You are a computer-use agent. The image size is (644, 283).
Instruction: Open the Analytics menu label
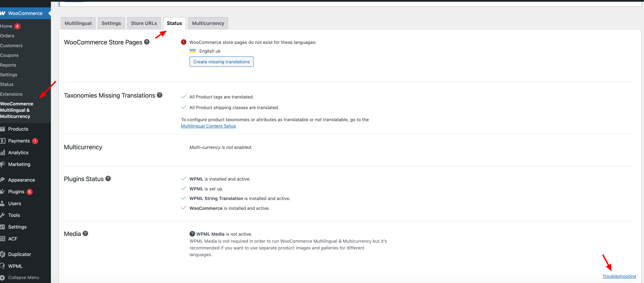tap(18, 153)
